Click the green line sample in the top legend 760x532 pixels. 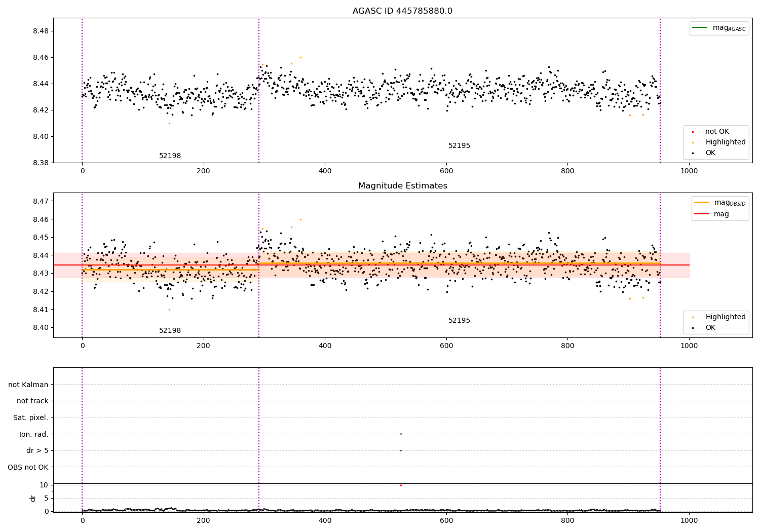tap(700, 27)
